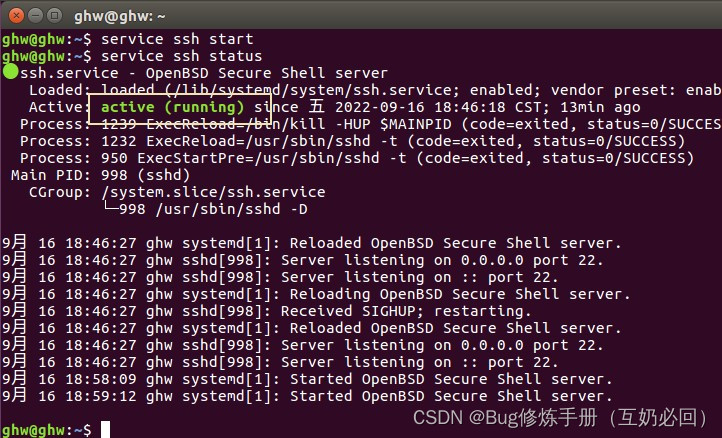722x438 pixels.
Task: Click the CGroup /system.slice/ssh.service path
Action: (213, 192)
